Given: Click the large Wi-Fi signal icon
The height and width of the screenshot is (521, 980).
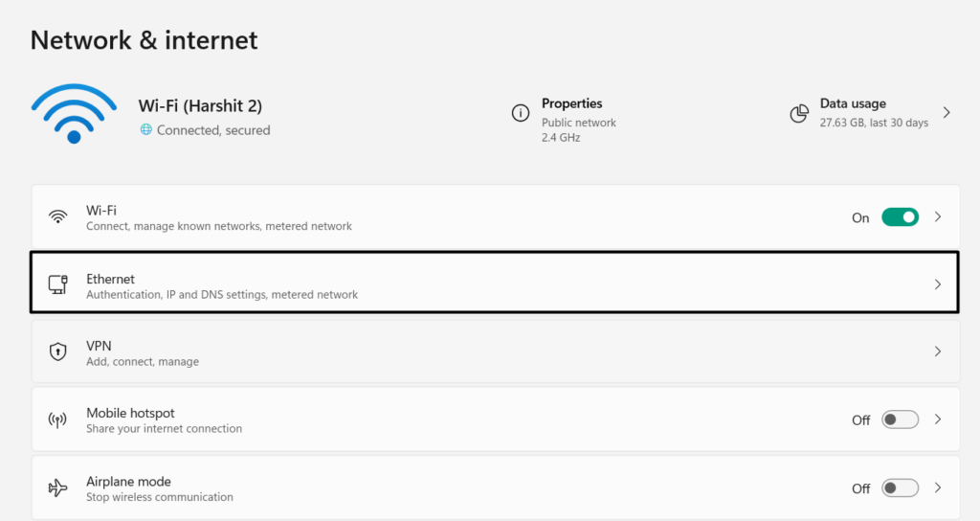Looking at the screenshot, I should pos(73,114).
